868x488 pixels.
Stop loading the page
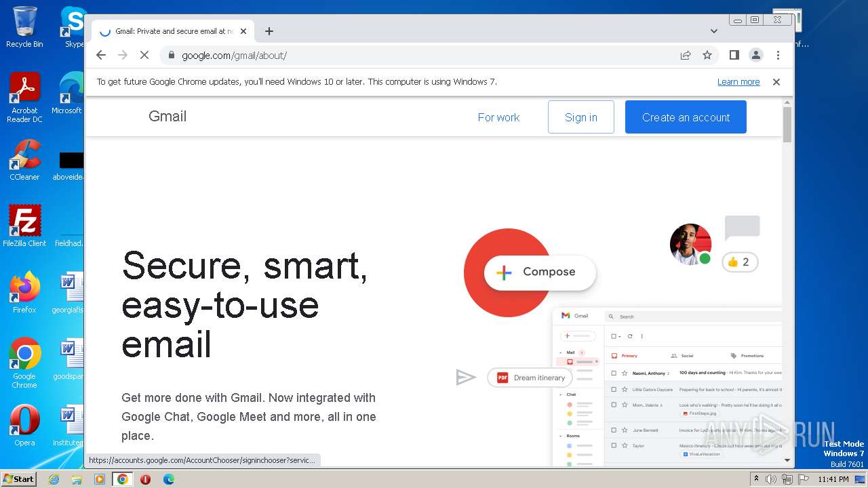click(x=144, y=56)
